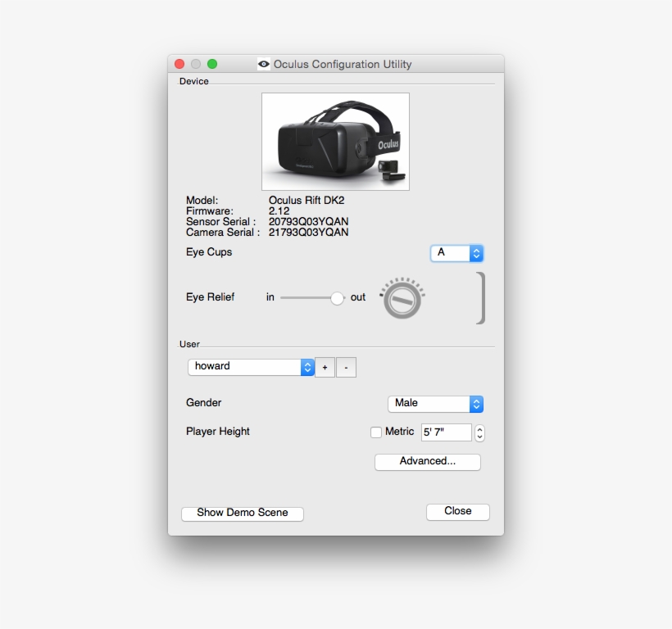
Task: Expand the Gender dropdown showing Male
Action: pos(435,404)
